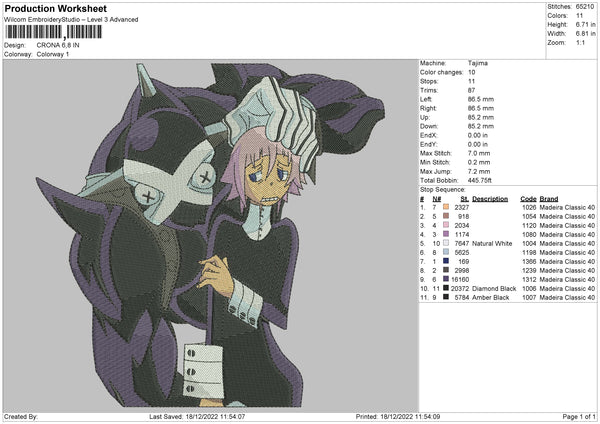Screen dimensions: 600x424
Task: Click the 'Natural White' description
Action: coord(492,243)
